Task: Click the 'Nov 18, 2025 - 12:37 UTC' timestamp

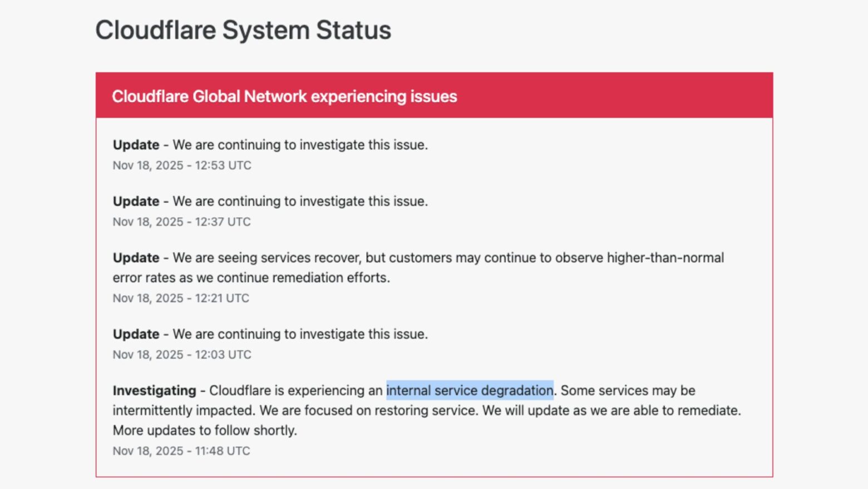Action: pyautogui.click(x=182, y=222)
